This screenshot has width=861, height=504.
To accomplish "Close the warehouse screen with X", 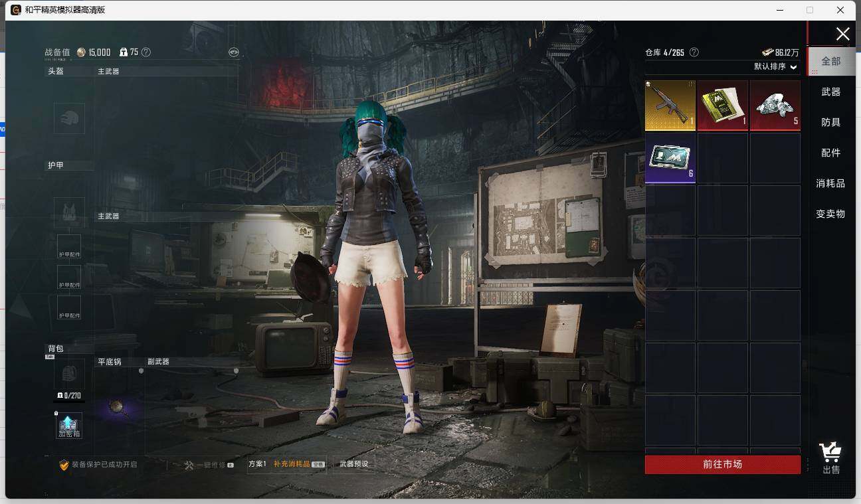I will (x=842, y=35).
